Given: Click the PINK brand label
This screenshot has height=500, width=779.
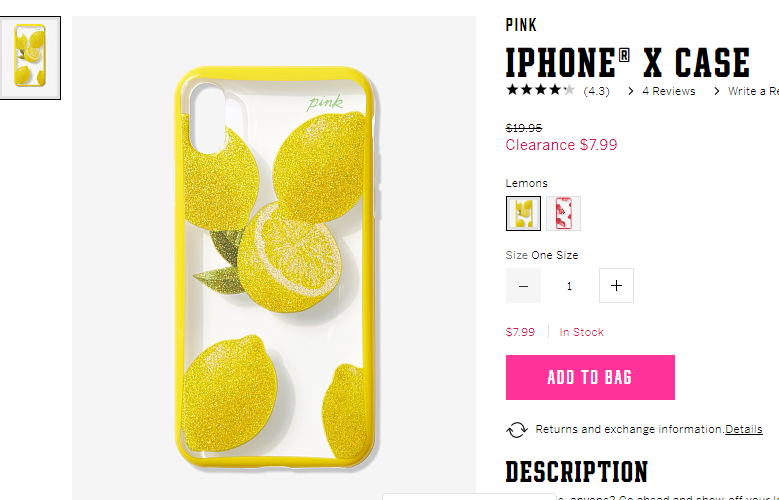Looking at the screenshot, I should [521, 25].
